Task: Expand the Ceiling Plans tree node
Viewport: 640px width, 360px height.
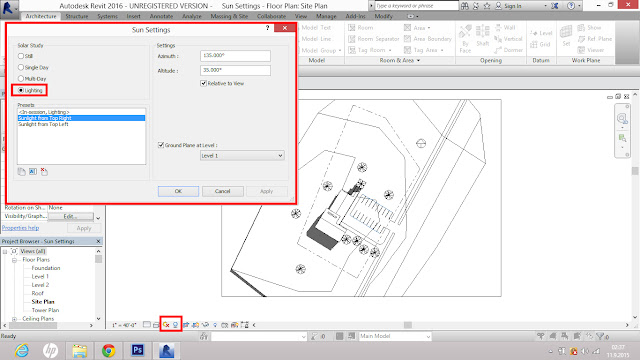Action: pos(14,319)
